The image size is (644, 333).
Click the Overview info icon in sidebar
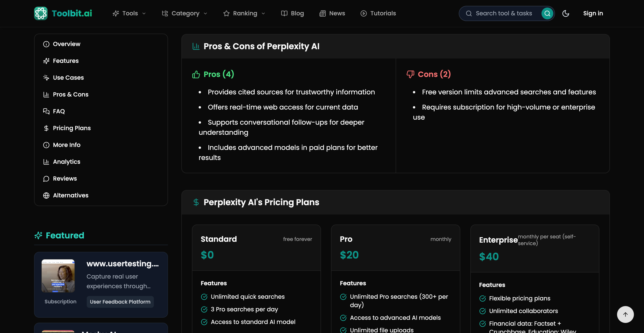46,44
